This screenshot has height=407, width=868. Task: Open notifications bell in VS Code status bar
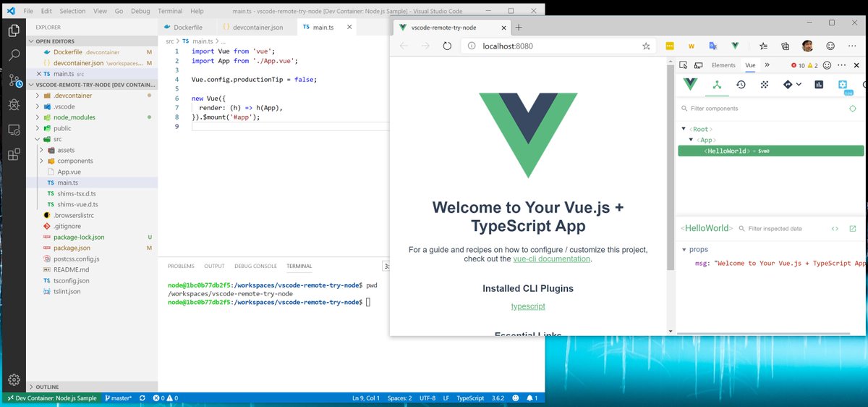click(x=532, y=398)
